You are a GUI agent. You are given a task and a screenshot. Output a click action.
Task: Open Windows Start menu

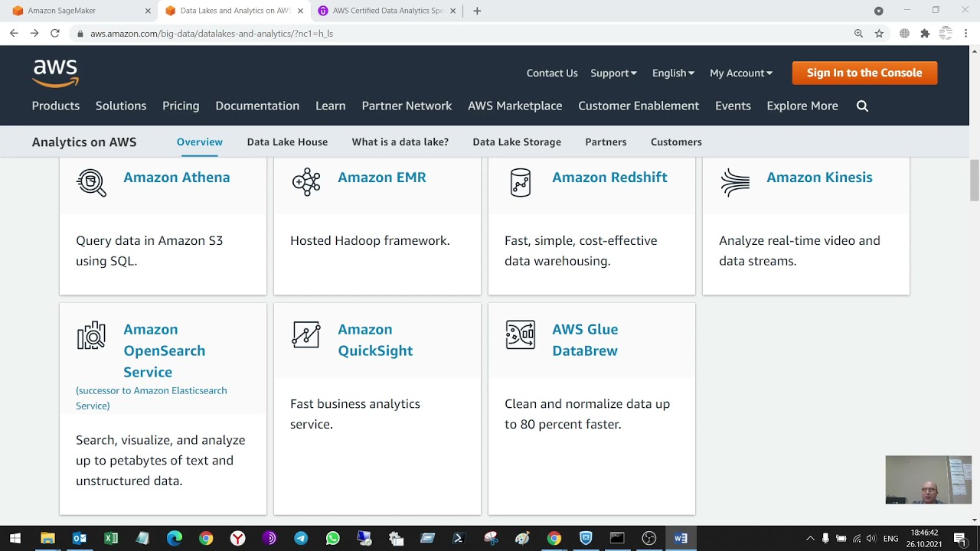click(15, 538)
